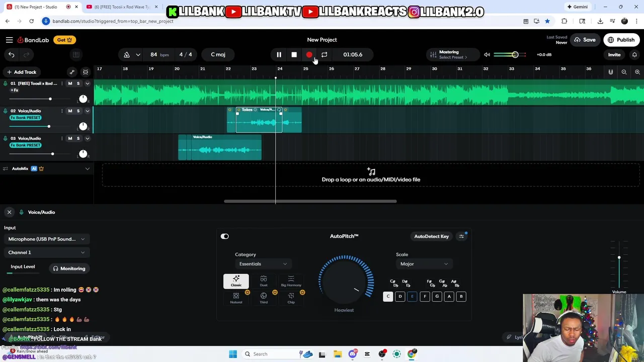Screen dimensions: 644x362
Task: Select note C key
Action: (x=388, y=297)
